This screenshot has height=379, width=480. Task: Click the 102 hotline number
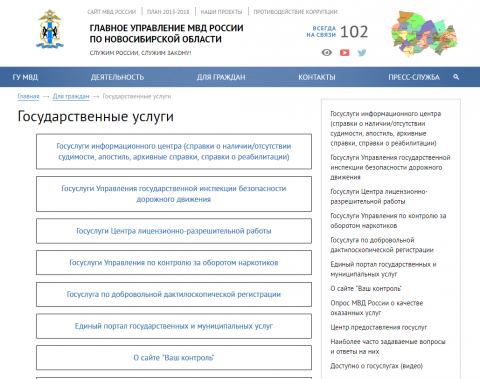[354, 32]
